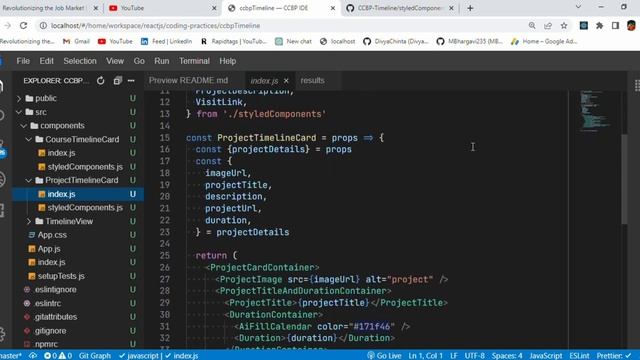Viewport: 640px width, 360px height.
Task: Open the View menu
Action: pos(115,61)
